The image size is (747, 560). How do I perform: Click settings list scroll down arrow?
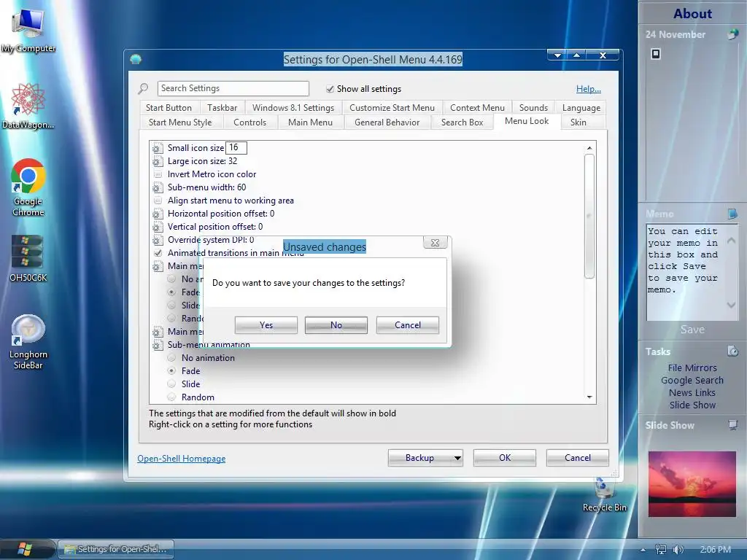coord(589,397)
